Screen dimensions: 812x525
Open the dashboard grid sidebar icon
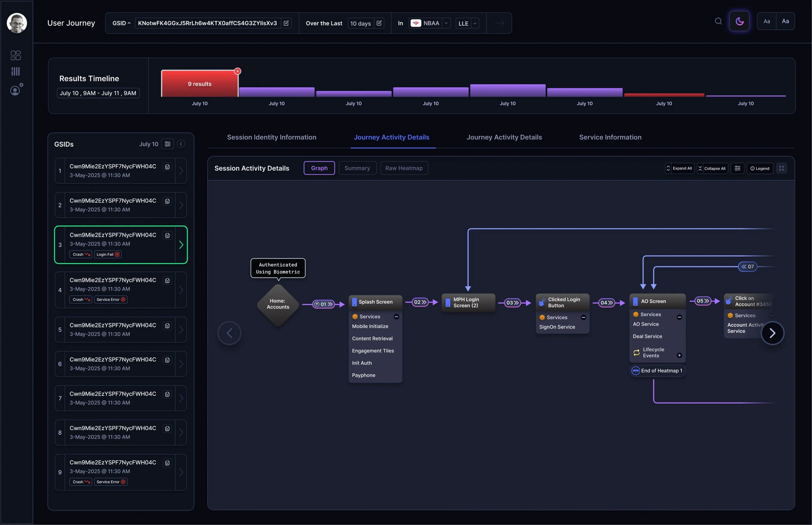coord(16,55)
